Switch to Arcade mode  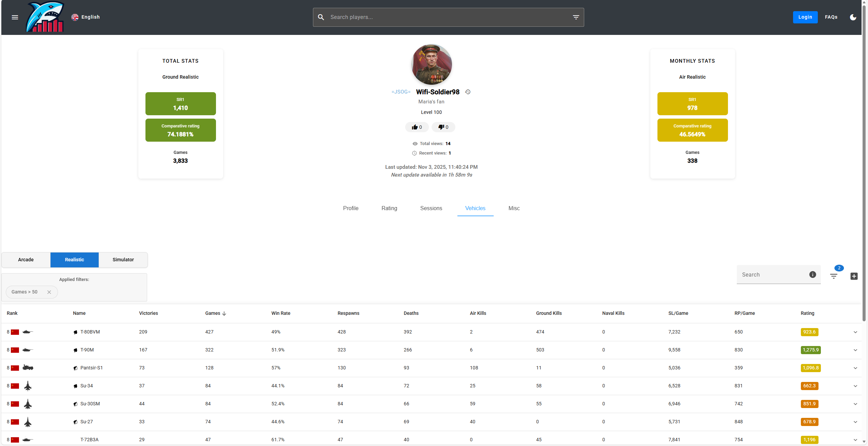point(26,260)
